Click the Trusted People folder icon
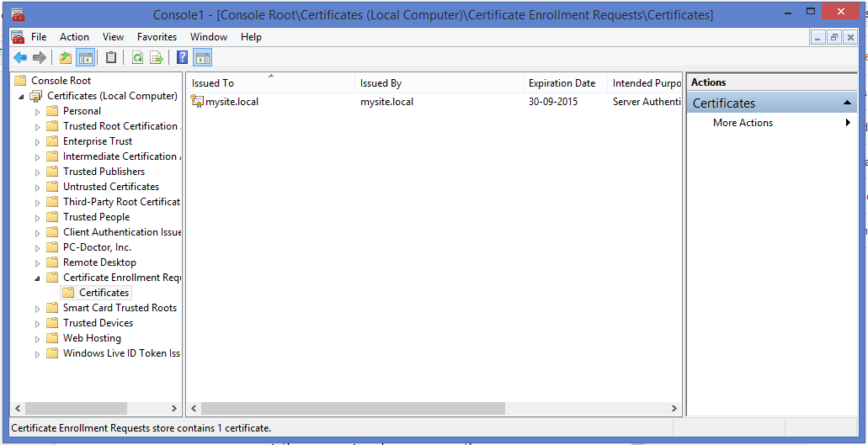The image size is (868, 445). (52, 217)
